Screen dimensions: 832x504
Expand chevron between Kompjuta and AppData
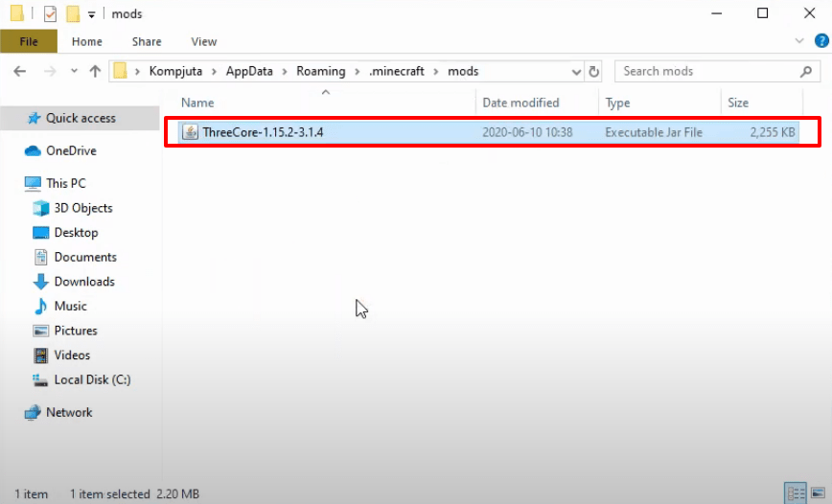tap(215, 72)
